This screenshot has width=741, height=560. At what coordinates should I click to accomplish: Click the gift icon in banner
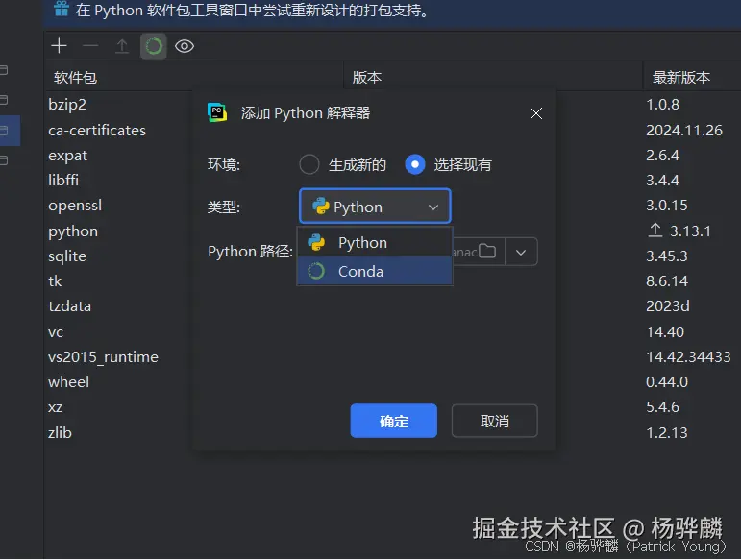tap(61, 9)
